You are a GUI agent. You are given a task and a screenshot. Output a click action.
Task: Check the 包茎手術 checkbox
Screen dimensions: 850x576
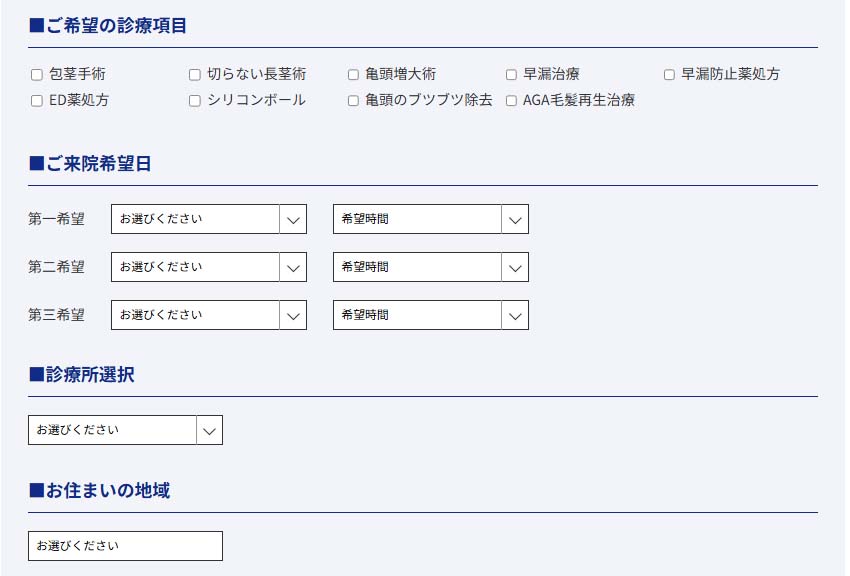tap(37, 75)
